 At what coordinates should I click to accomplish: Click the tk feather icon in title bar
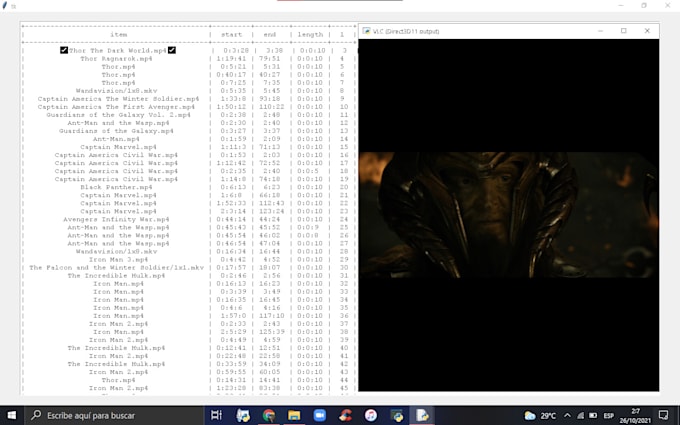[x=5, y=6]
